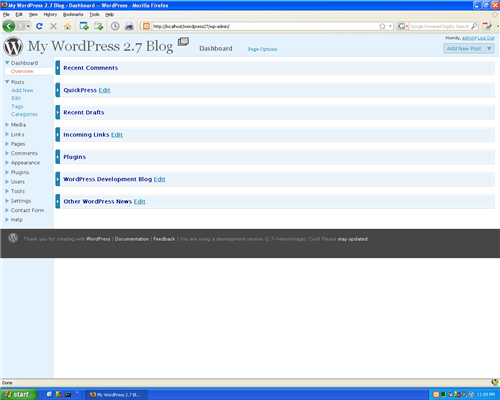Click the first Quick Launch desktop icon

[x=49, y=394]
